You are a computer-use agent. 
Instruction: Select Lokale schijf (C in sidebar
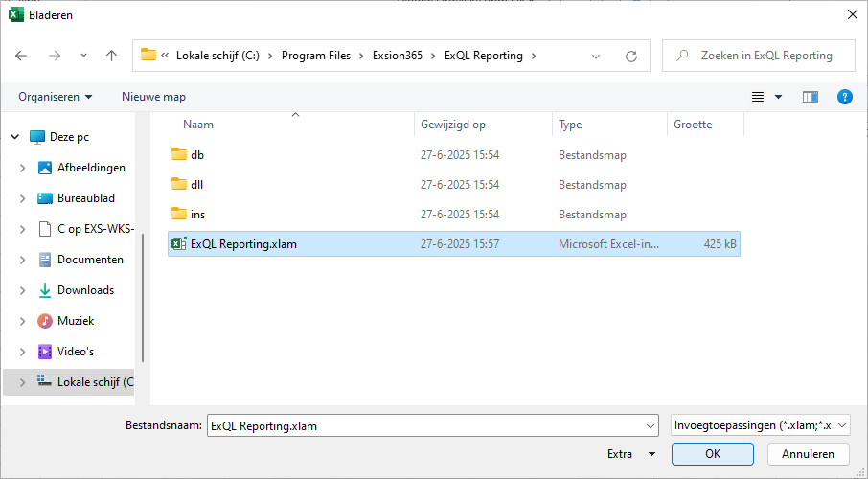[95, 382]
